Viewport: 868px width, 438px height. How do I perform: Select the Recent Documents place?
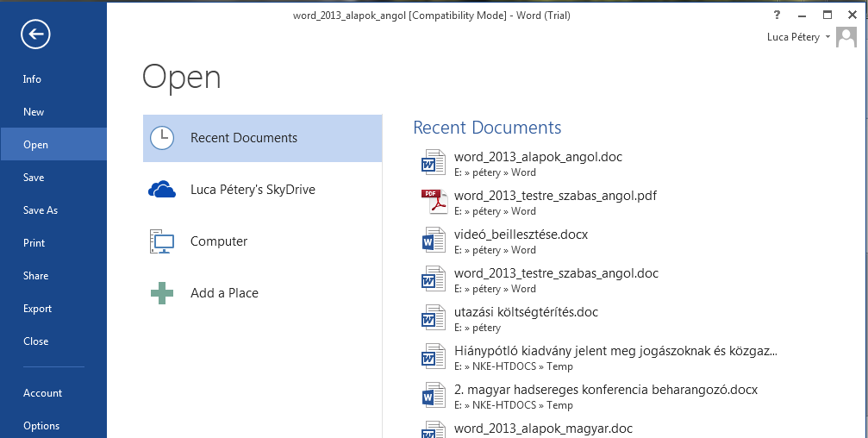coord(262,138)
